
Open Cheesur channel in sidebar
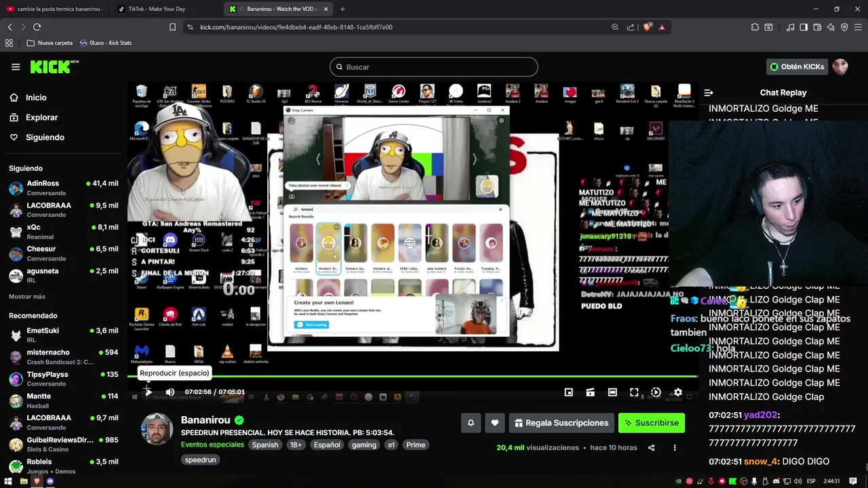tap(64, 253)
